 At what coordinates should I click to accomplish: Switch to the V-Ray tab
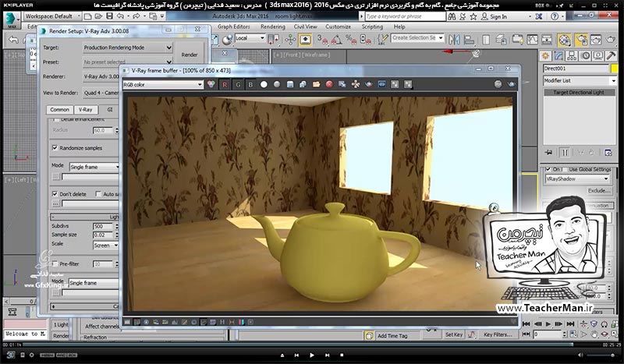(86, 109)
